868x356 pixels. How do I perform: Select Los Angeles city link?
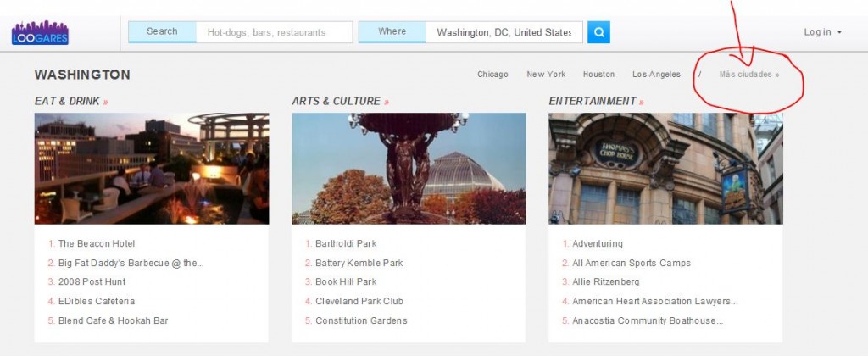pyautogui.click(x=656, y=75)
